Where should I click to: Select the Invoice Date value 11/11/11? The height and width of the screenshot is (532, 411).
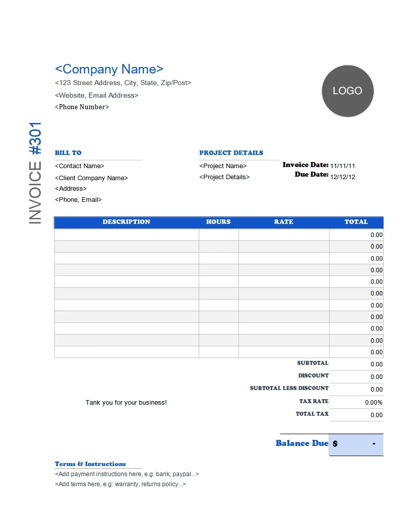(343, 165)
